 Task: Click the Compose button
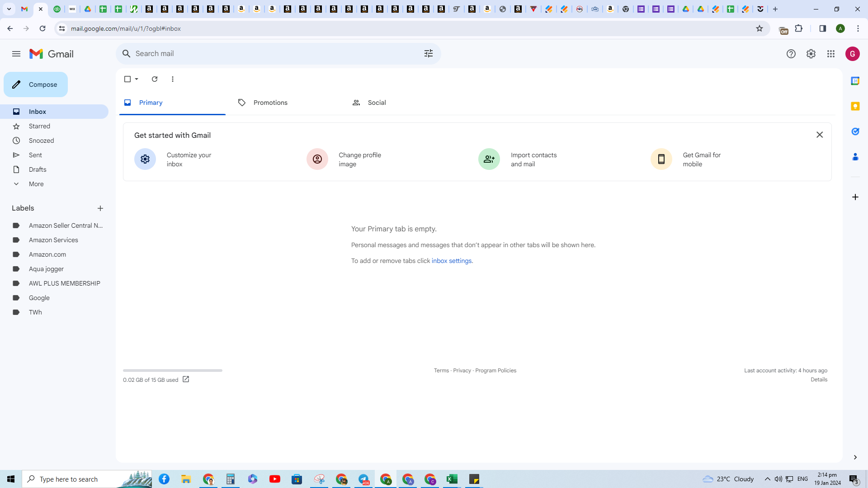tap(36, 84)
